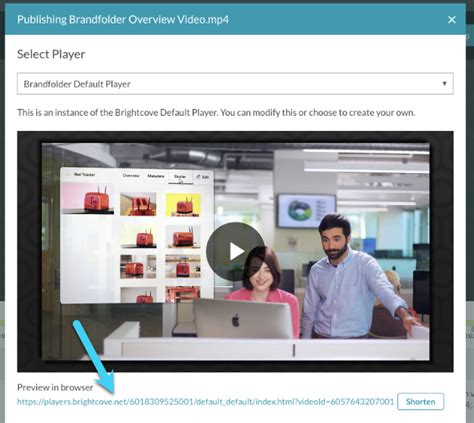Shorten the preview URL
This screenshot has height=423, width=474.
coord(421,402)
